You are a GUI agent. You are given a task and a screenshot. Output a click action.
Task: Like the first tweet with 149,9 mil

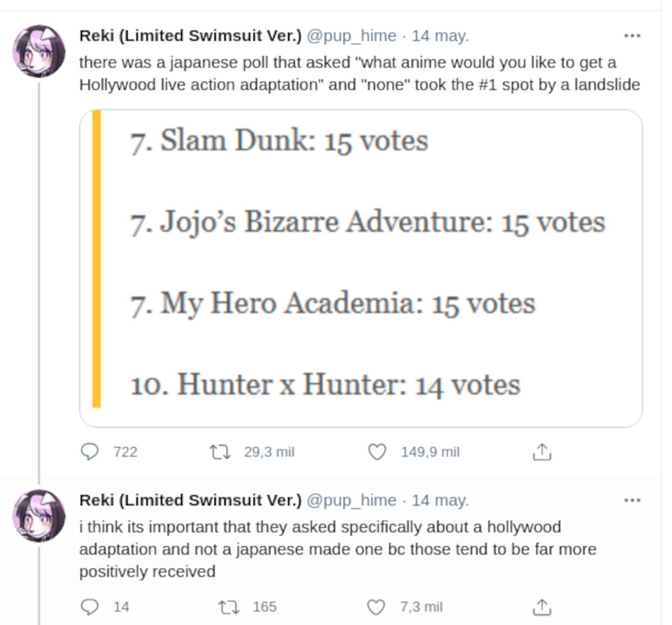(x=377, y=451)
